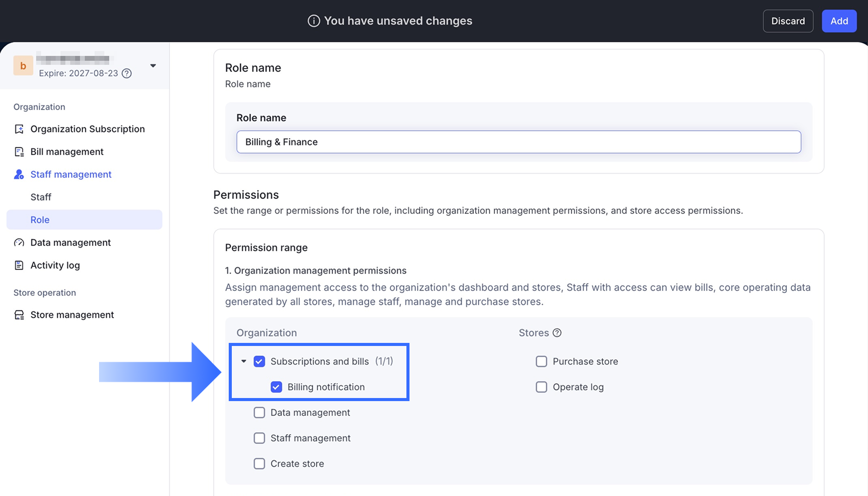
Task: Check the Operate log checkbox
Action: tap(541, 387)
